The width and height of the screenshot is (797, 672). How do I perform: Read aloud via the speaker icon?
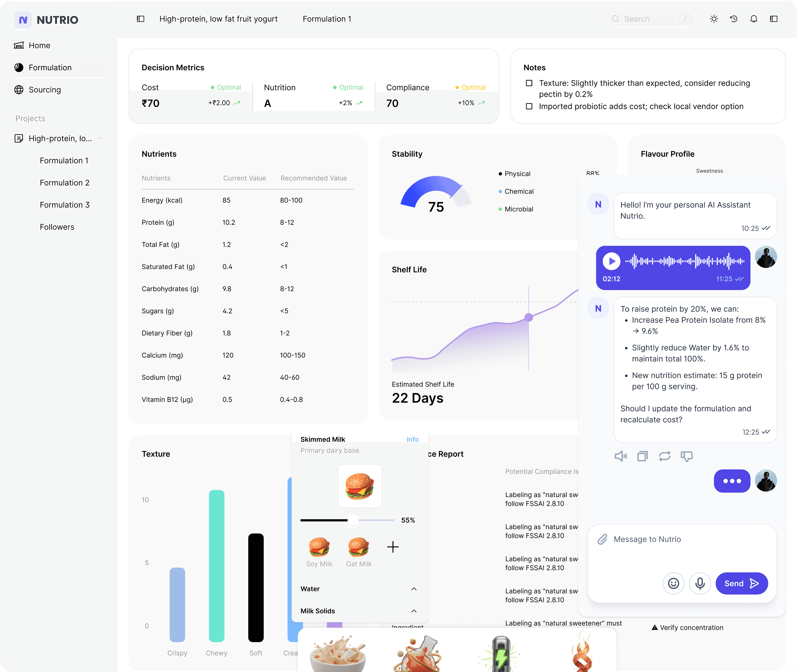click(x=620, y=456)
